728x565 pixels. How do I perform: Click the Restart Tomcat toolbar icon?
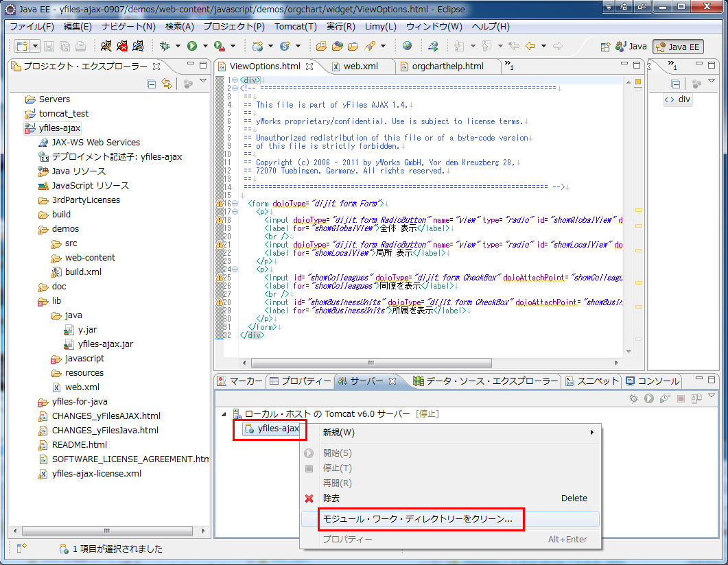(x=138, y=46)
